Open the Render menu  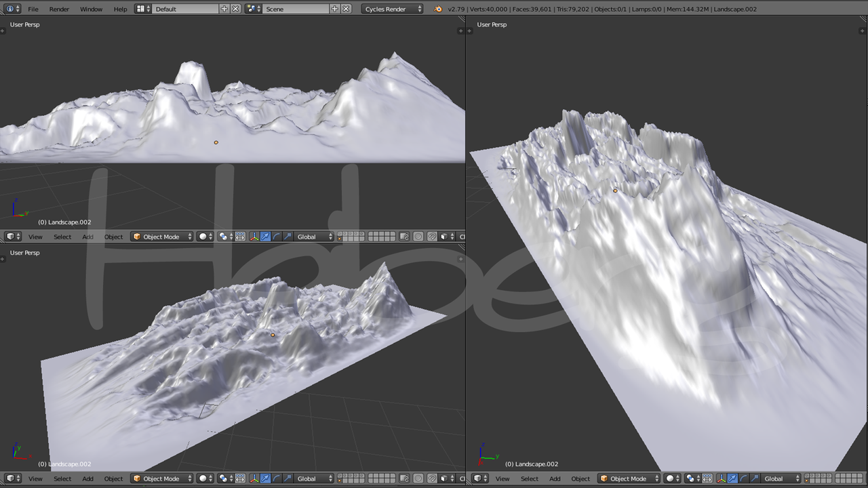[59, 9]
